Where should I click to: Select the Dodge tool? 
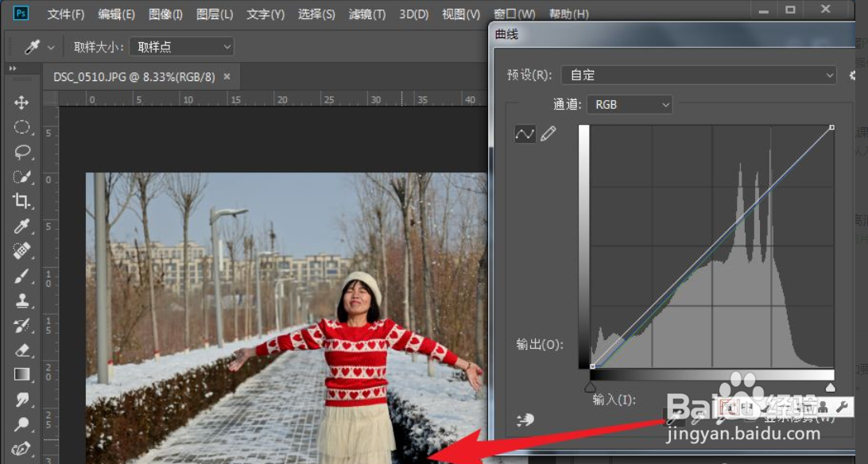(x=21, y=424)
